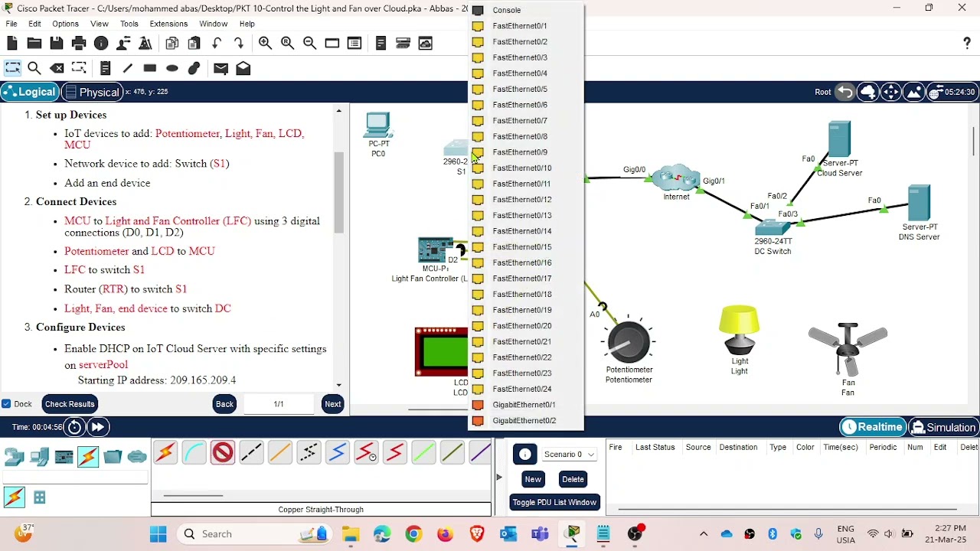Viewport: 980px width, 551px height.
Task: Pick the Place Note tool
Action: pyautogui.click(x=106, y=68)
